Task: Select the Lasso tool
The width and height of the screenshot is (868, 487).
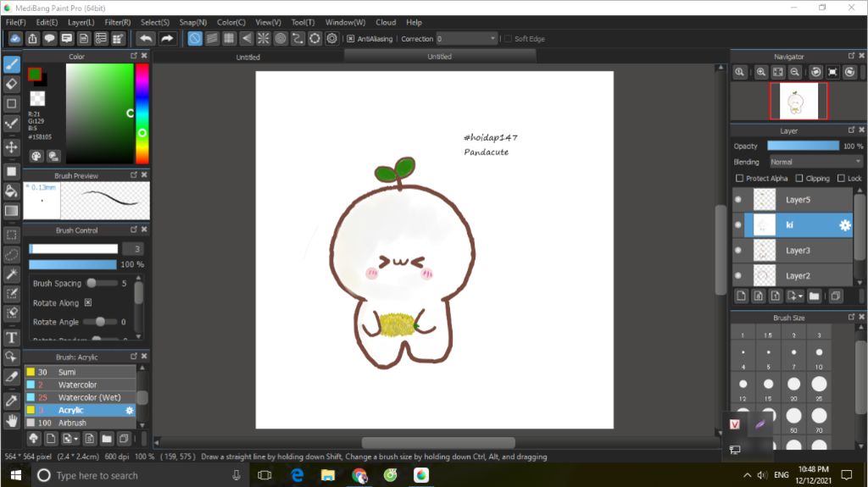Action: pos(12,255)
